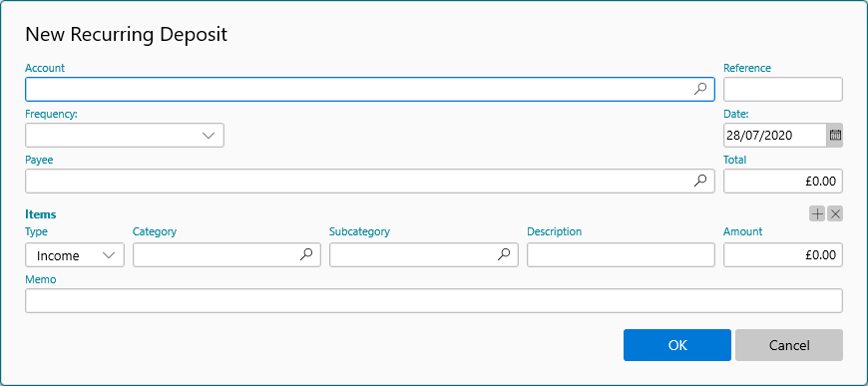
Task: Open the Date calendar picker icon
Action: (835, 135)
